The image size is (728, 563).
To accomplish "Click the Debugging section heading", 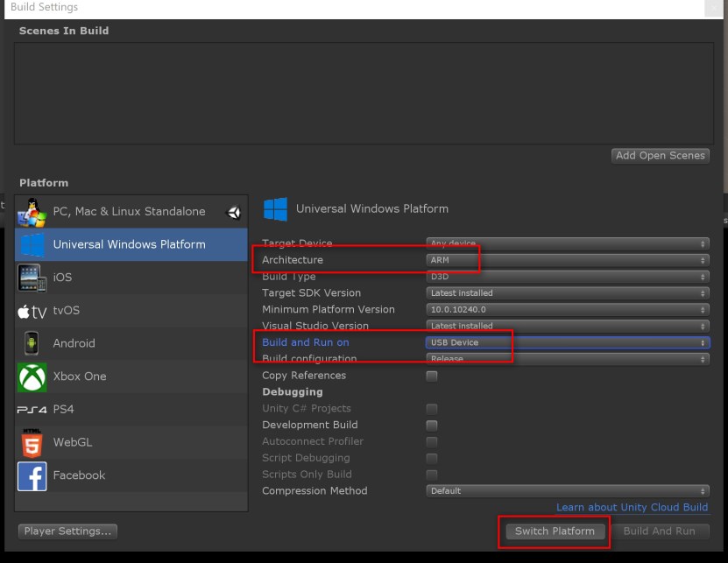I will (x=293, y=392).
